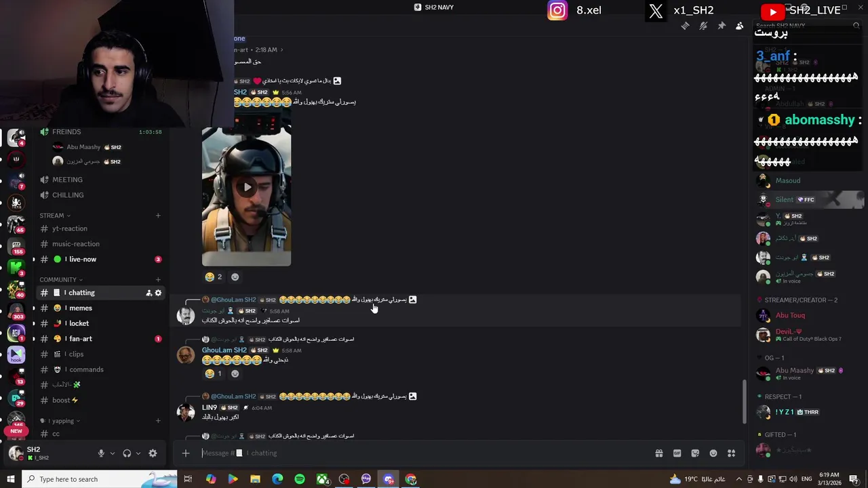This screenshot has height=488, width=868.
Task: Open the gift Nitro icon
Action: (x=658, y=453)
